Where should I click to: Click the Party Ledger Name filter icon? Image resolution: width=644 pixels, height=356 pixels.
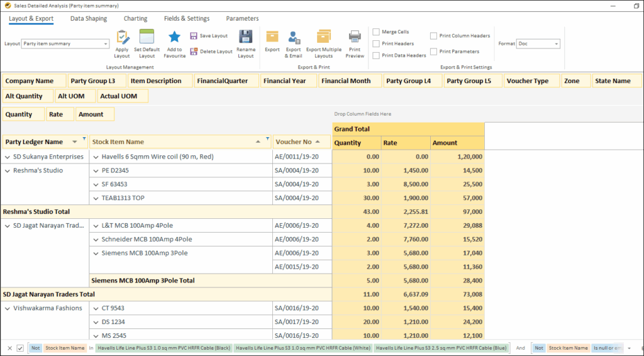(x=84, y=140)
